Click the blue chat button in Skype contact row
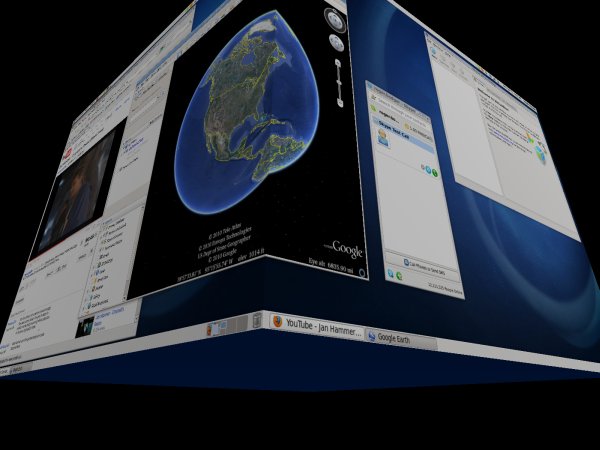Viewport: 600px width, 450px height. pos(428,170)
